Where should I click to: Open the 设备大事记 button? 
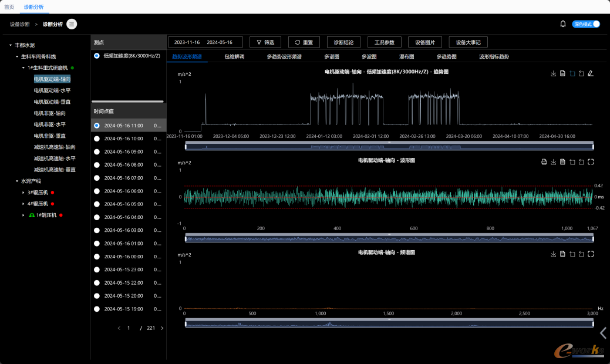468,42
